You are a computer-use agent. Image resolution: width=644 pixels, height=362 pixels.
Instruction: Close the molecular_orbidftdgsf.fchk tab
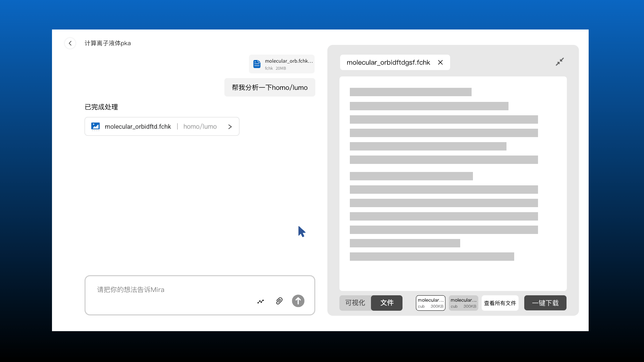[x=440, y=62]
